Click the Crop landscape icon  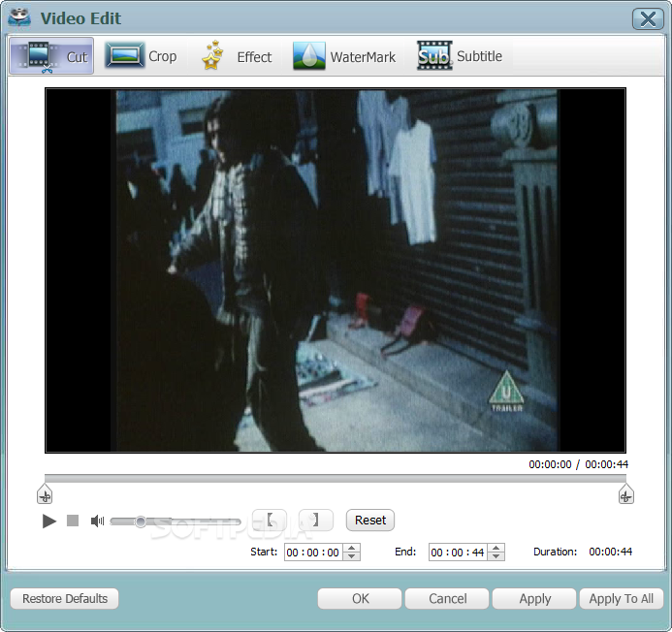124,55
